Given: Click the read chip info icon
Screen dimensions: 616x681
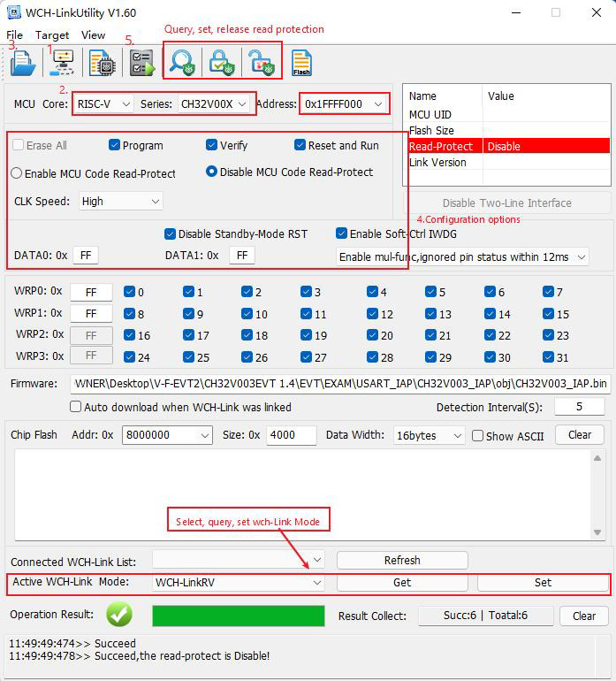Looking at the screenshot, I should click(103, 64).
